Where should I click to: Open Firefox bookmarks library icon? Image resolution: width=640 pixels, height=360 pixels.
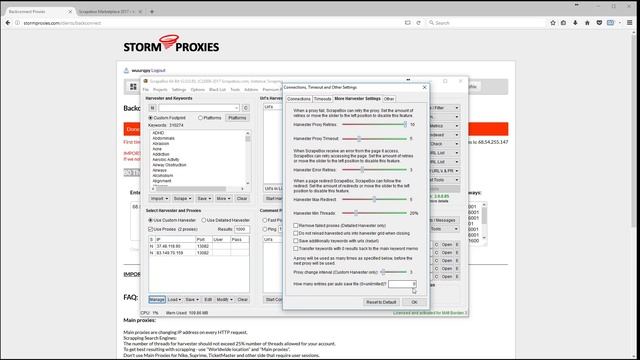coord(564,23)
